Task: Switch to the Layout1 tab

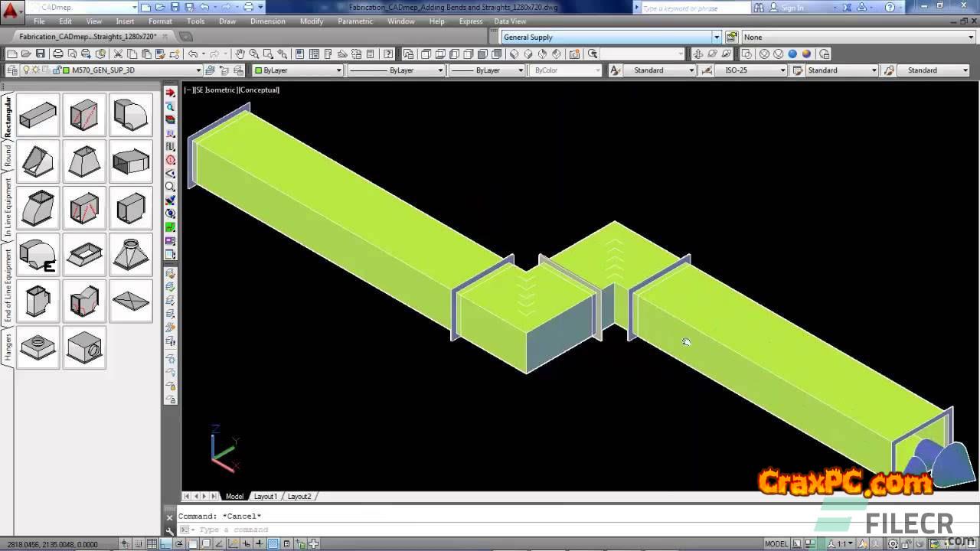Action: [x=265, y=497]
